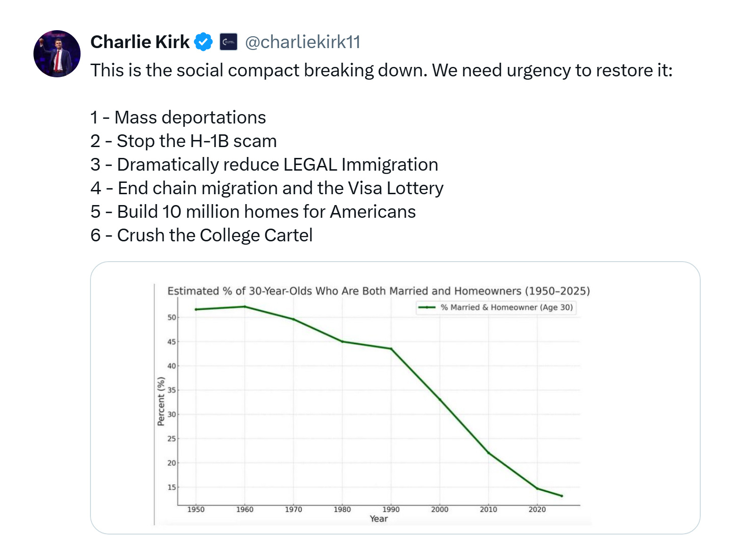
Task: Click the green line sample in the chart legend
Action: tap(427, 307)
